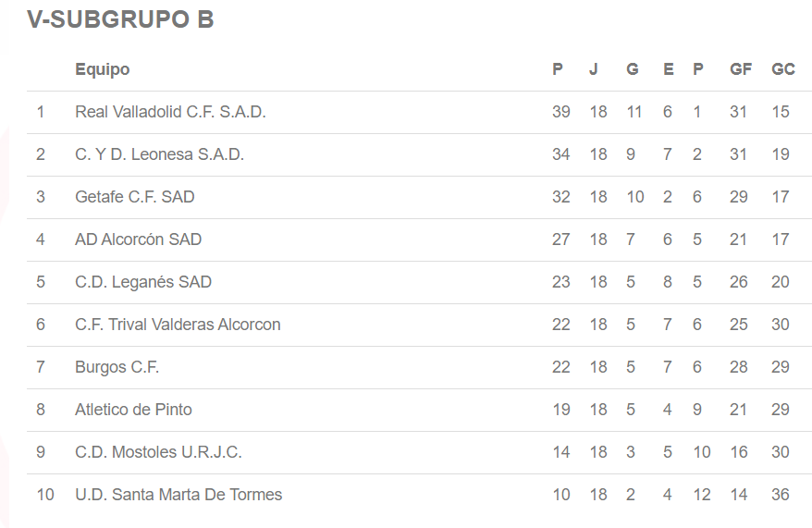Open C.D. Mostoles U.R.J.C. entry
Viewport: 812px width, 528px height.
(x=158, y=452)
